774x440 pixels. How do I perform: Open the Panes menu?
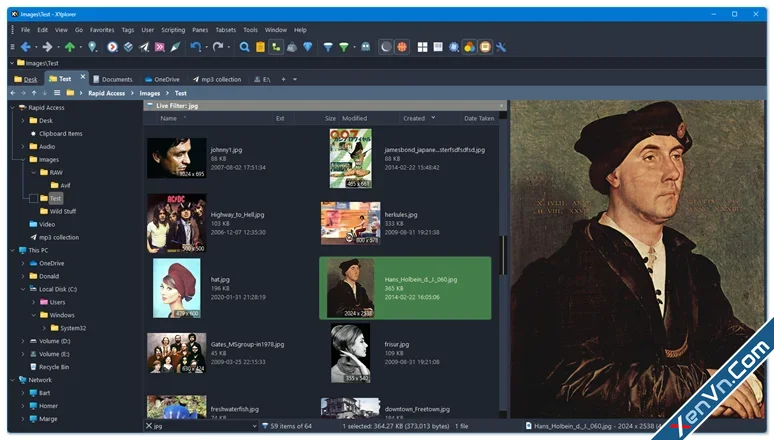click(200, 30)
